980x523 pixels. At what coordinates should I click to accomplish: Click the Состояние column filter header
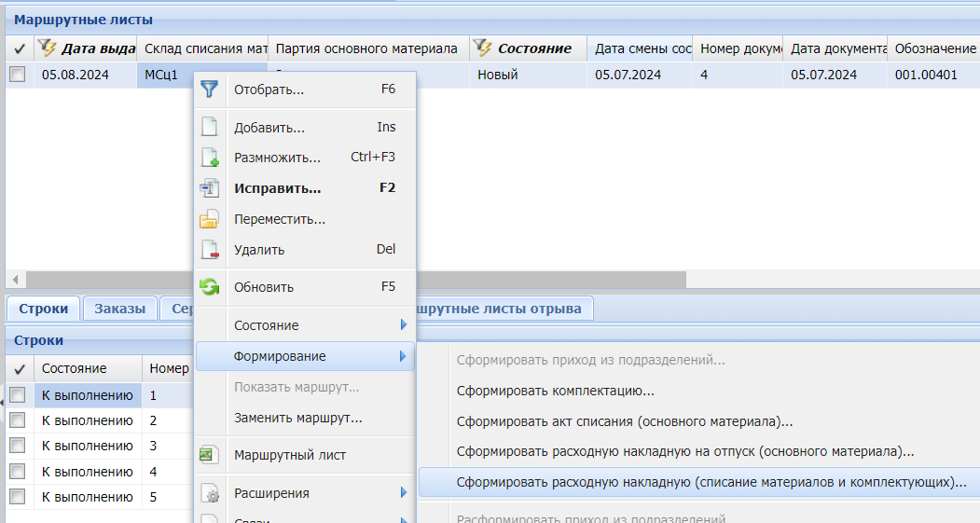(532, 48)
